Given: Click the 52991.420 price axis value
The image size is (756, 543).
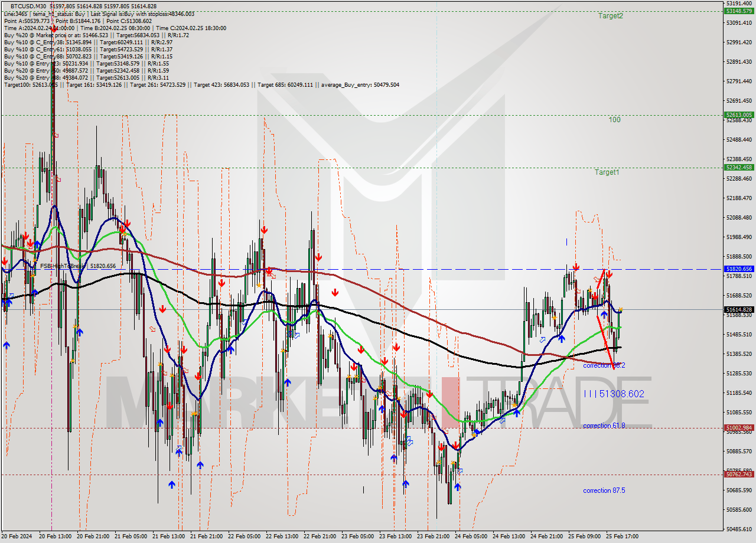Looking at the screenshot, I should pos(740,42).
